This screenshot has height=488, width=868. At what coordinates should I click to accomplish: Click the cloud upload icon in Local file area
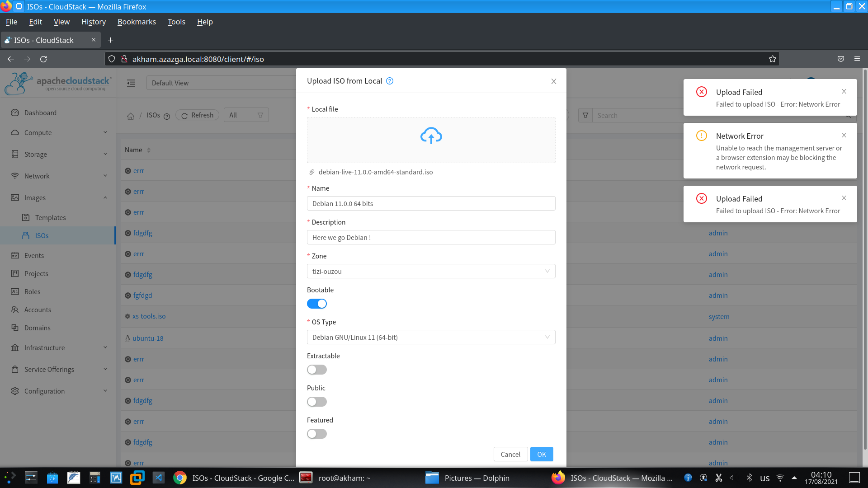(x=431, y=136)
